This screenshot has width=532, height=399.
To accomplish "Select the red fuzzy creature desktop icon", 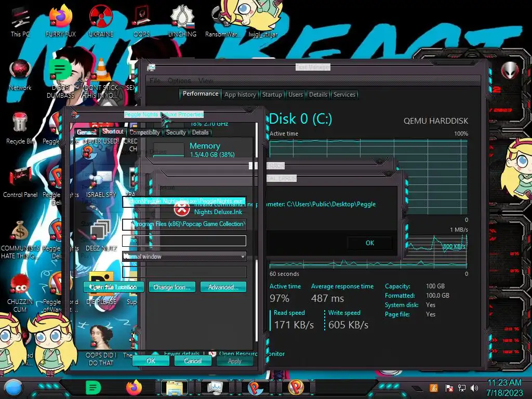I will click(20, 294).
